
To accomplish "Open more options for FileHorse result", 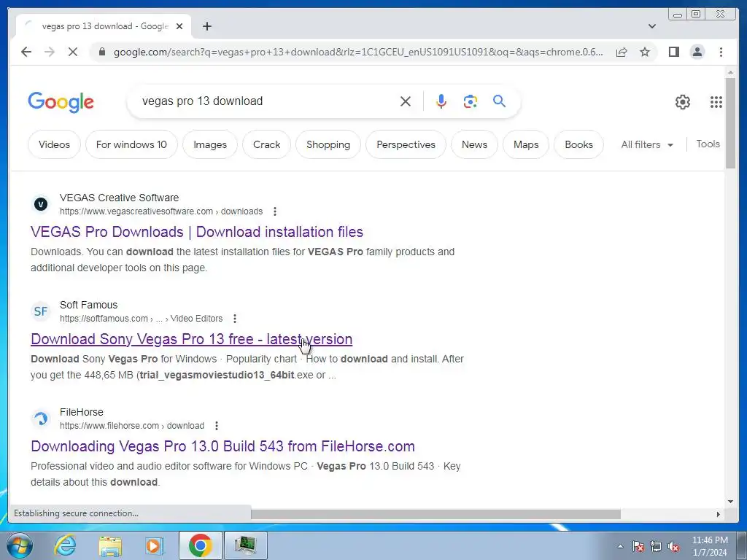I will point(216,426).
